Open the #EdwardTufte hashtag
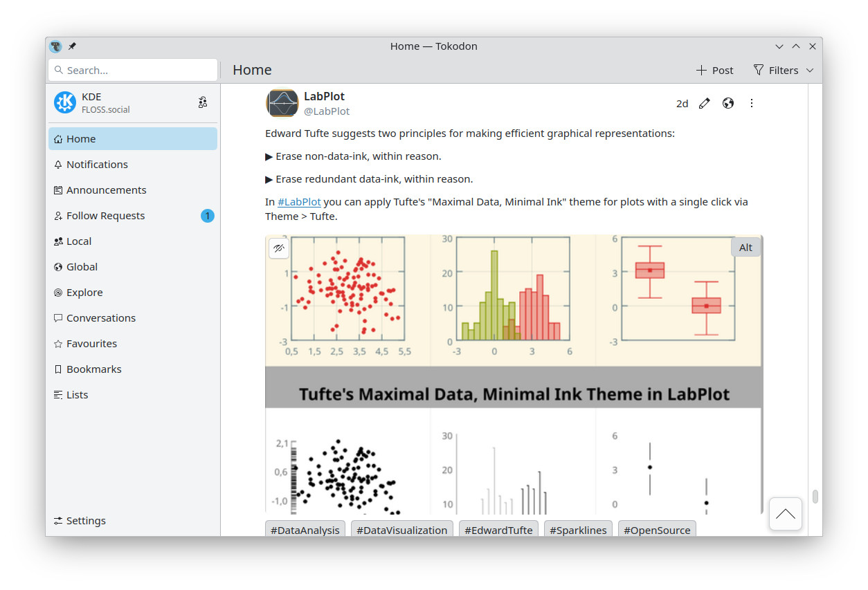The image size is (868, 590). (x=498, y=530)
